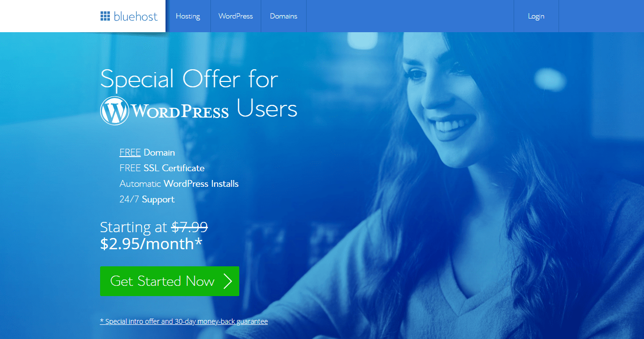Screen dimensions: 644x339
Task: Click the bluehost grid logo icon
Action: pyautogui.click(x=105, y=16)
